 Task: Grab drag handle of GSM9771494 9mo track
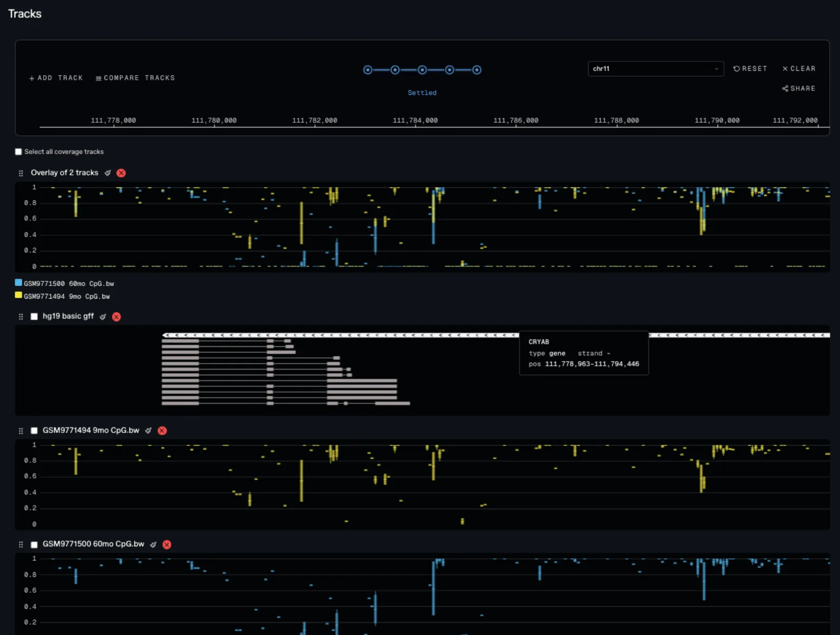pyautogui.click(x=21, y=431)
